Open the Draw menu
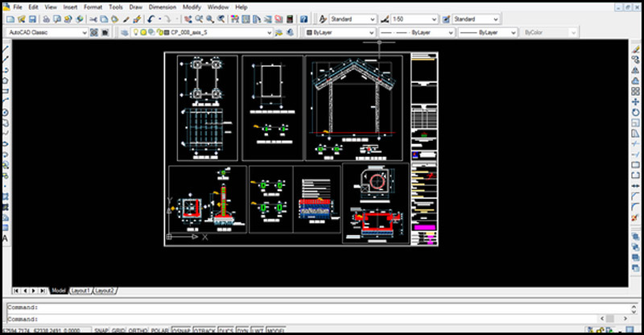The height and width of the screenshot is (335, 644). (x=135, y=7)
